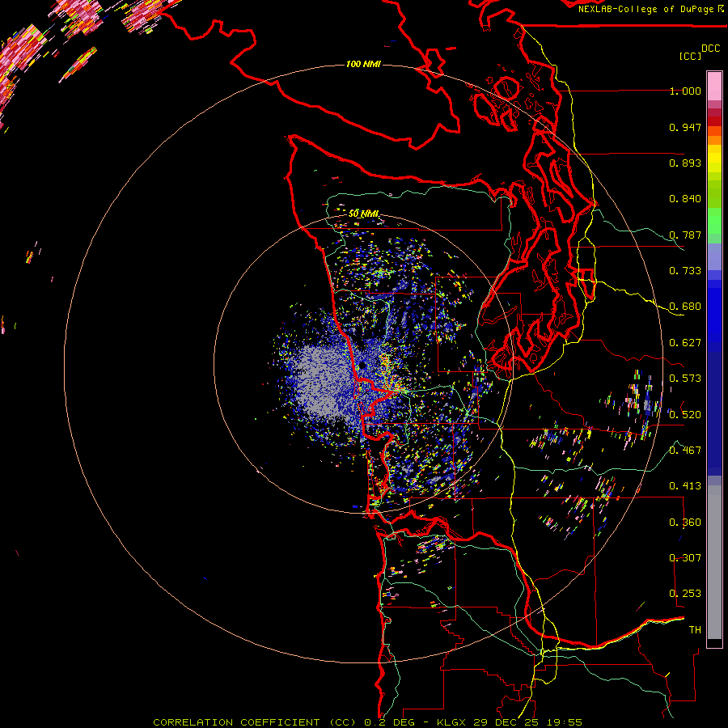Click the 0.413 color scale label
Viewport: 728px width, 728px height.
(685, 486)
